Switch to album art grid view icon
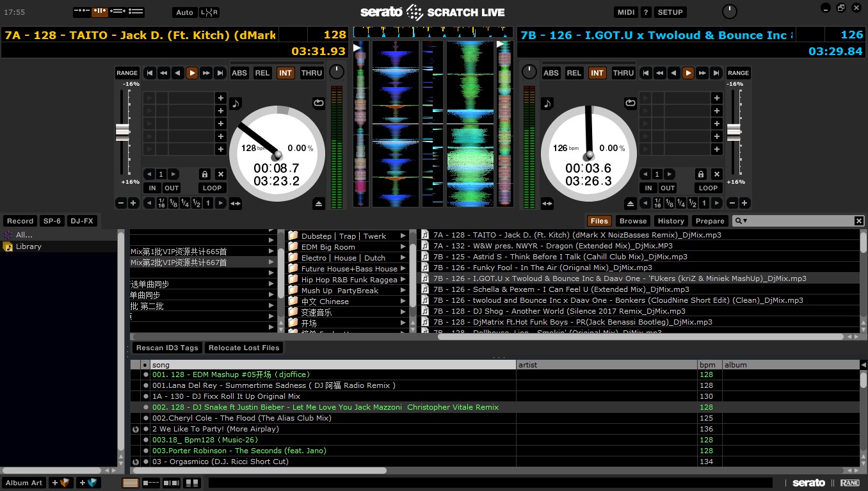The height and width of the screenshot is (491, 868). click(x=192, y=483)
